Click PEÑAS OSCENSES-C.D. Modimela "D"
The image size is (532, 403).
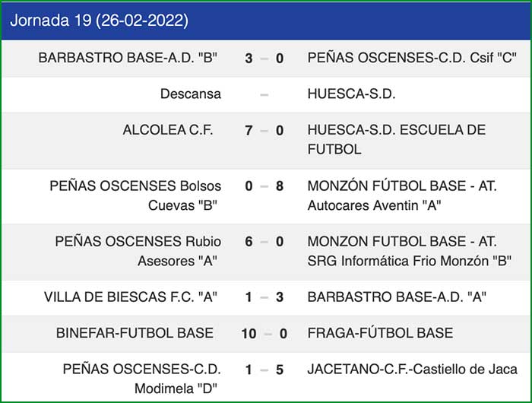point(141,379)
